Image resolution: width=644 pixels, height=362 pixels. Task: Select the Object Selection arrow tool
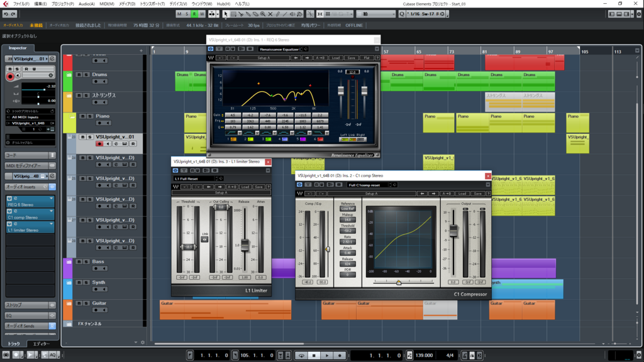pyautogui.click(x=226, y=14)
